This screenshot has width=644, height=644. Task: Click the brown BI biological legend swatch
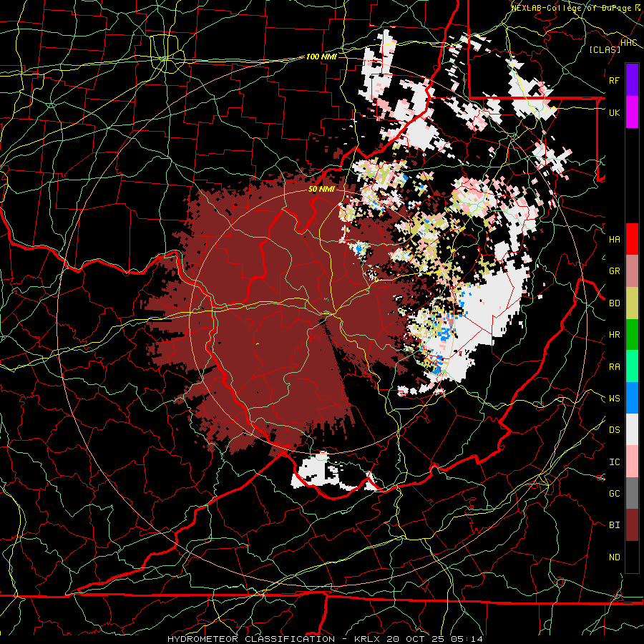632,525
